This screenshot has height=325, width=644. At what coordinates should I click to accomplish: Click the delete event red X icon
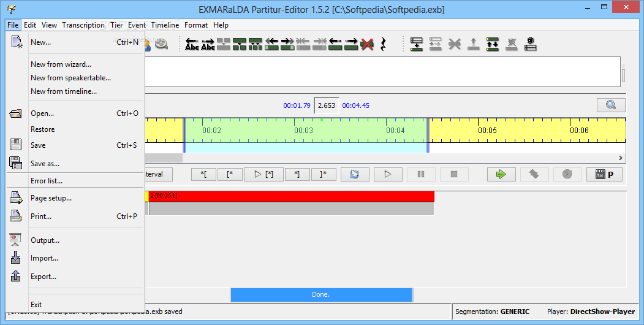point(367,44)
